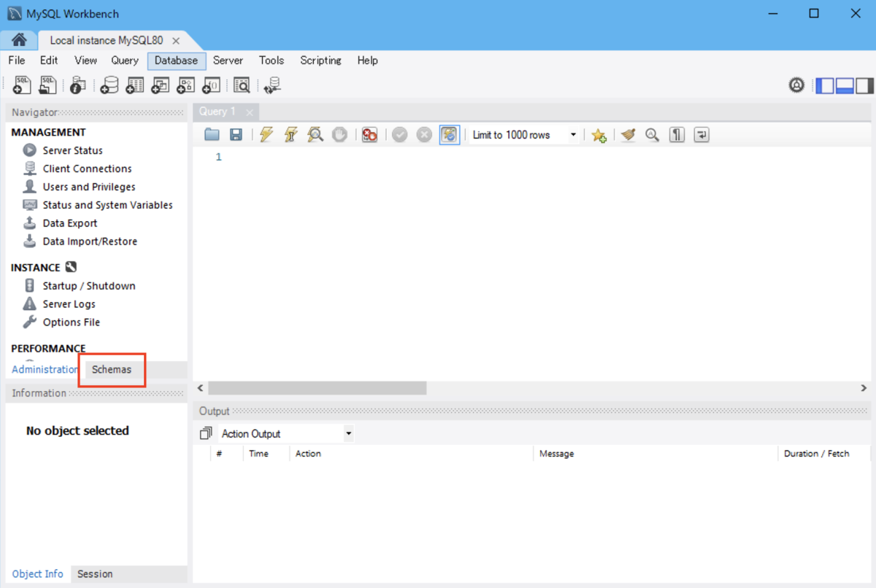This screenshot has height=588, width=876.
Task: Switch to Schemas navigator tab
Action: point(112,370)
